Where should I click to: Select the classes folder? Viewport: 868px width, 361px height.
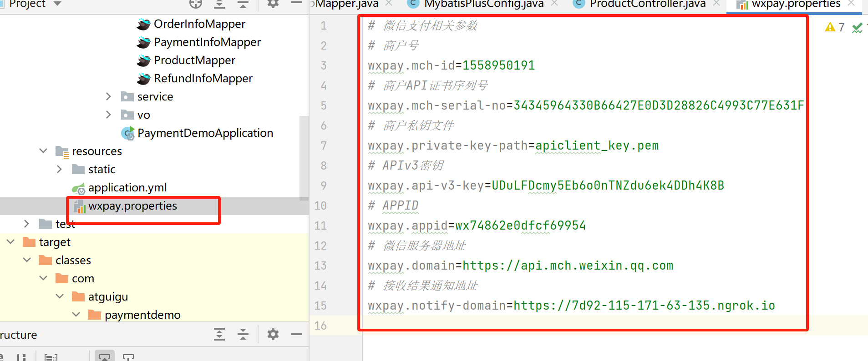[x=73, y=260]
